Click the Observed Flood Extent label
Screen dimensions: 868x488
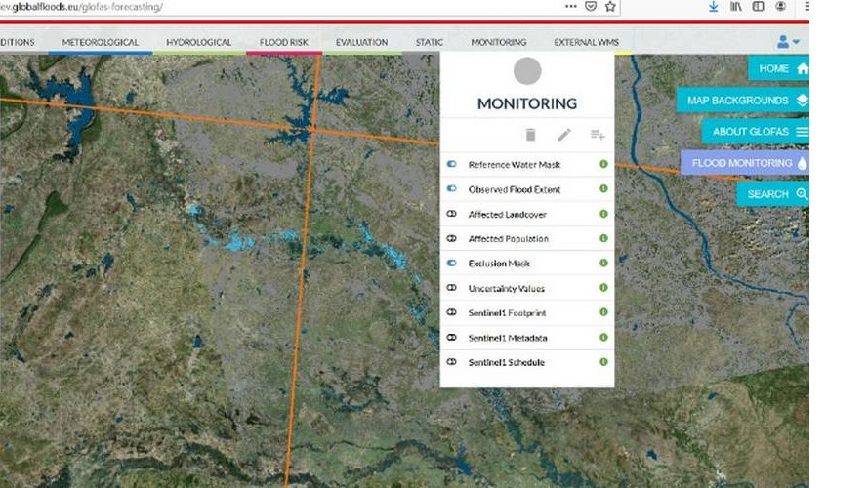[x=515, y=189]
